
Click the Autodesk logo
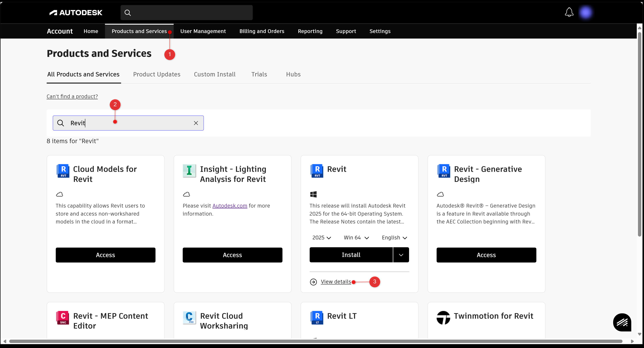tap(76, 13)
